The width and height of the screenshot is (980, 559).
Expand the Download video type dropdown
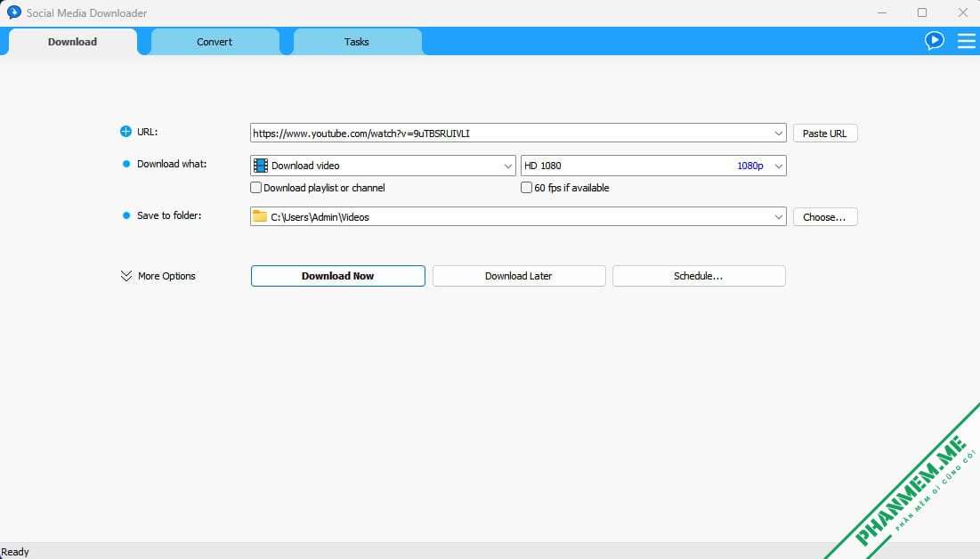(x=508, y=166)
